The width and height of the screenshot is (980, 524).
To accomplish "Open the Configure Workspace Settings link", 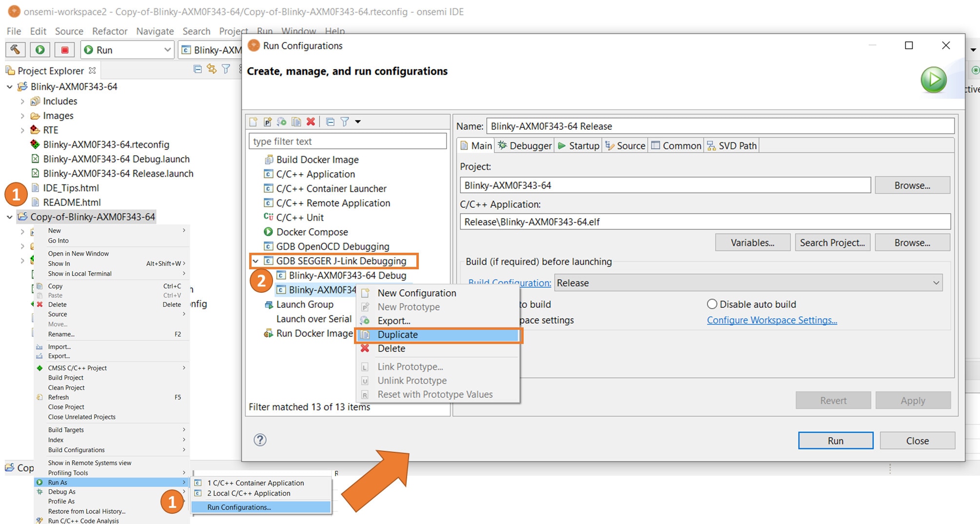I will (x=772, y=320).
